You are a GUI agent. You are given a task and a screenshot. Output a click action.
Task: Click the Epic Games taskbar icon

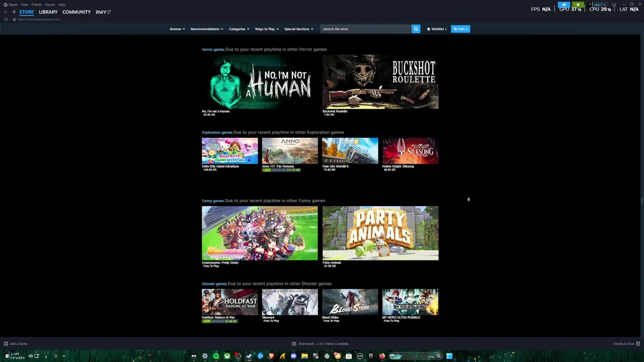pos(371,356)
